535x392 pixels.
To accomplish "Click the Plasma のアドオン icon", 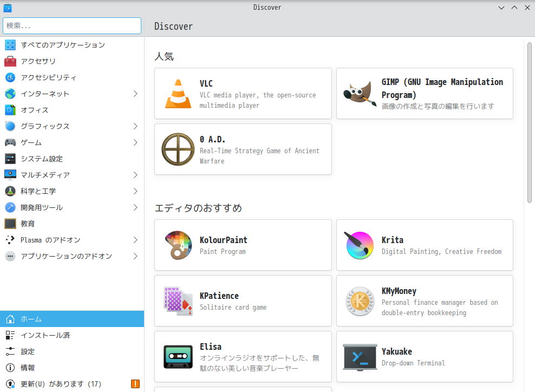I will coord(10,240).
